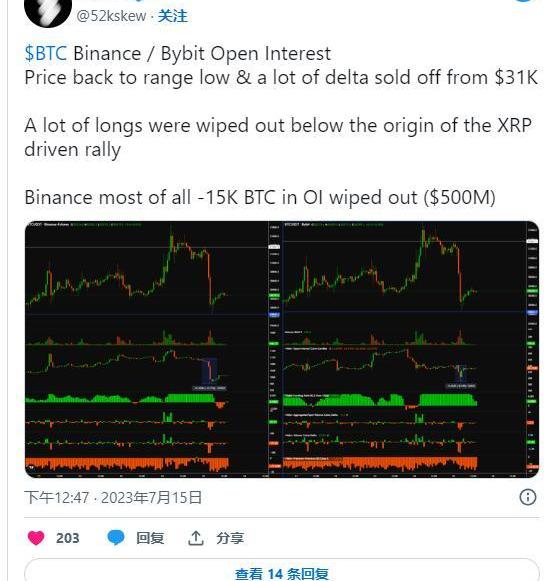Screen dimensions: 554x581
Task: Click highlighted open interest drop box on Binance chart
Action: click(x=209, y=371)
